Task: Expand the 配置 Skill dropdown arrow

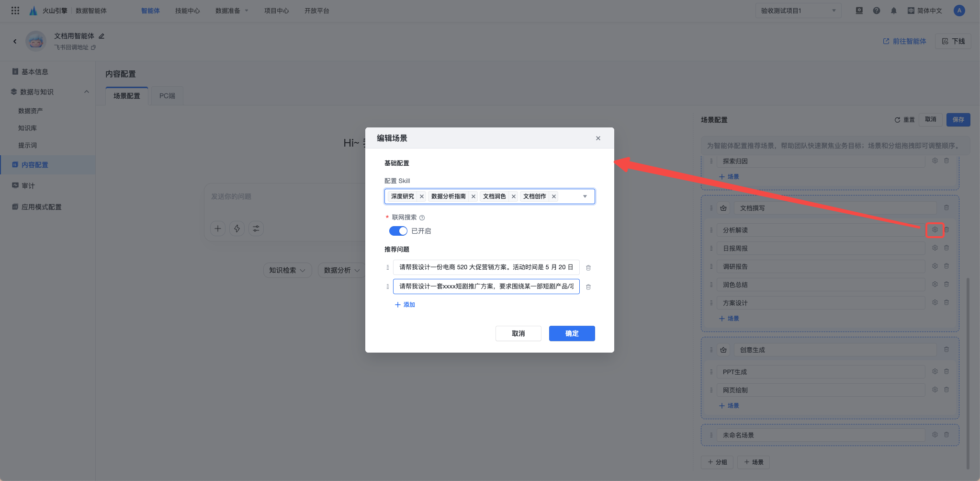Action: click(585, 196)
